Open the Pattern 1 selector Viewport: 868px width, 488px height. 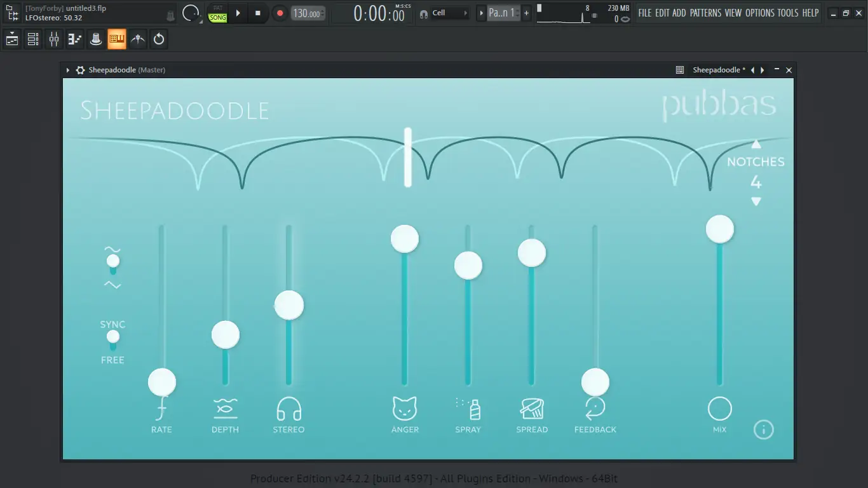tap(503, 13)
